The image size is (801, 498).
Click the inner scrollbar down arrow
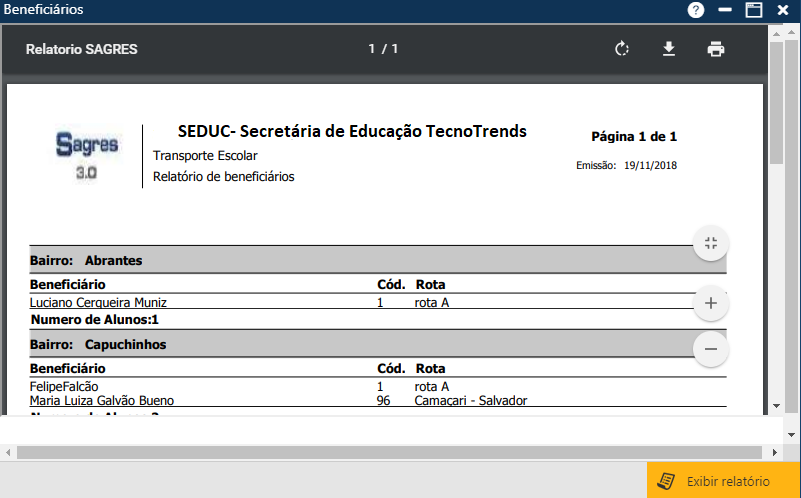click(x=776, y=406)
